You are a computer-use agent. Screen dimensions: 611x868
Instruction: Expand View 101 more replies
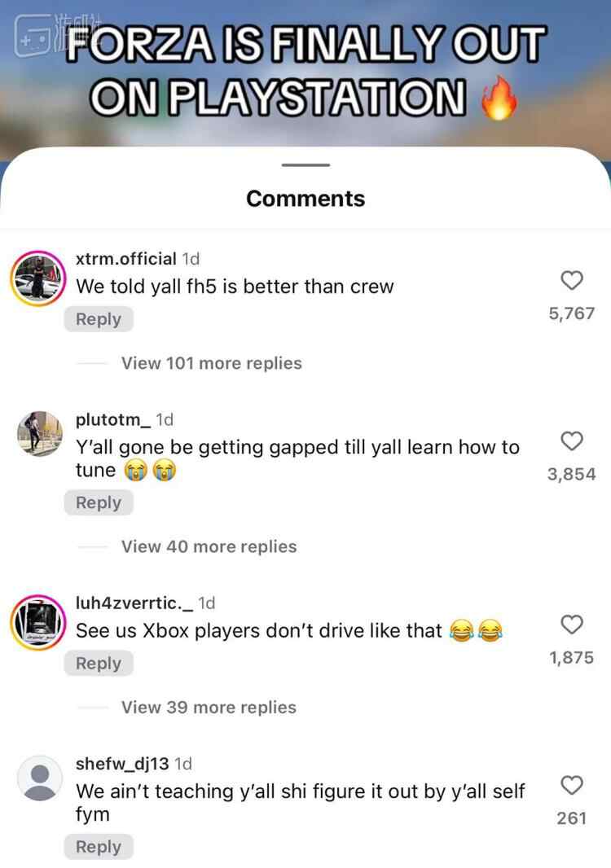pyautogui.click(x=212, y=363)
